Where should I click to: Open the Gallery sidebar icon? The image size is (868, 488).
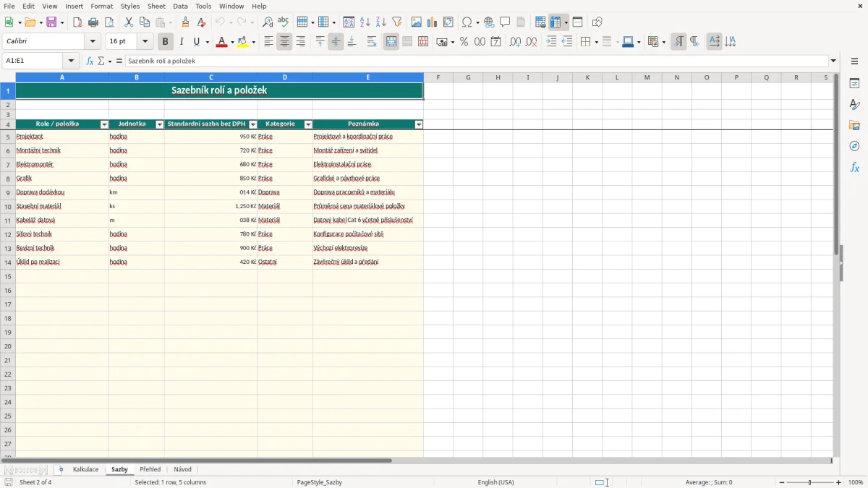pyautogui.click(x=854, y=125)
